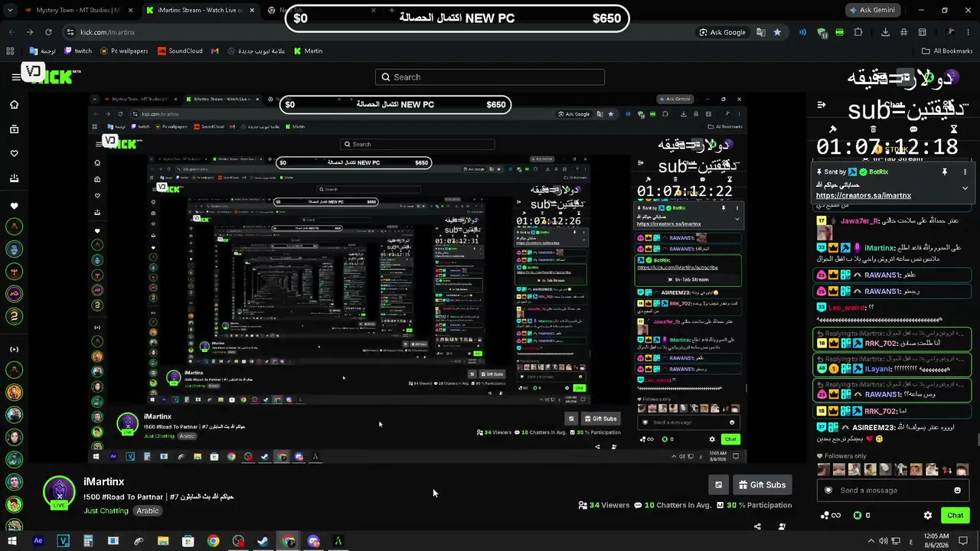
Task: Click the Kick search field
Action: [490, 77]
